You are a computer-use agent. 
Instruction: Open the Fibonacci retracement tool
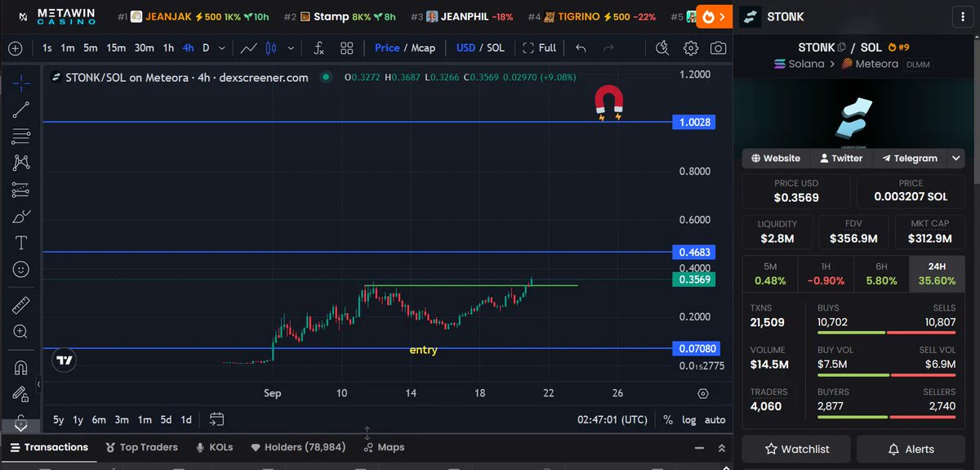tap(21, 137)
